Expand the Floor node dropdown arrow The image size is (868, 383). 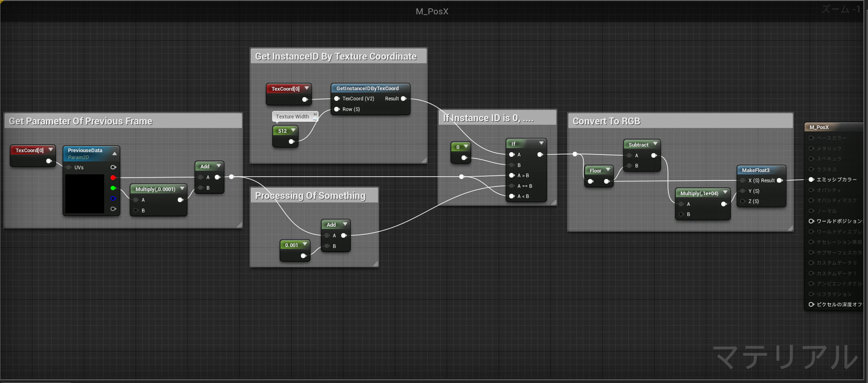click(608, 170)
